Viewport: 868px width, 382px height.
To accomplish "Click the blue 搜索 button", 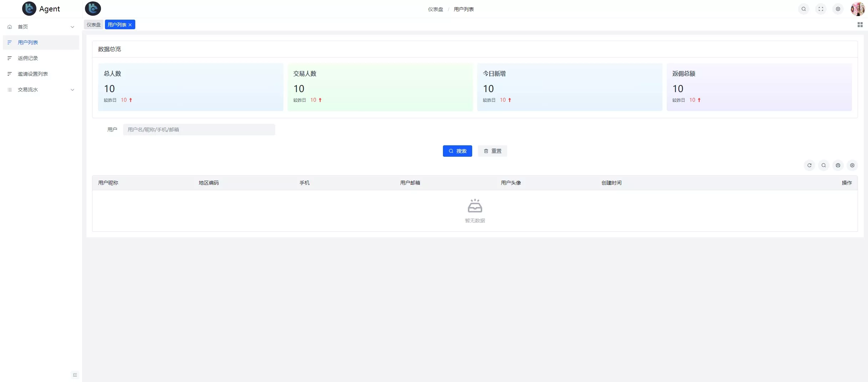I will tap(457, 151).
